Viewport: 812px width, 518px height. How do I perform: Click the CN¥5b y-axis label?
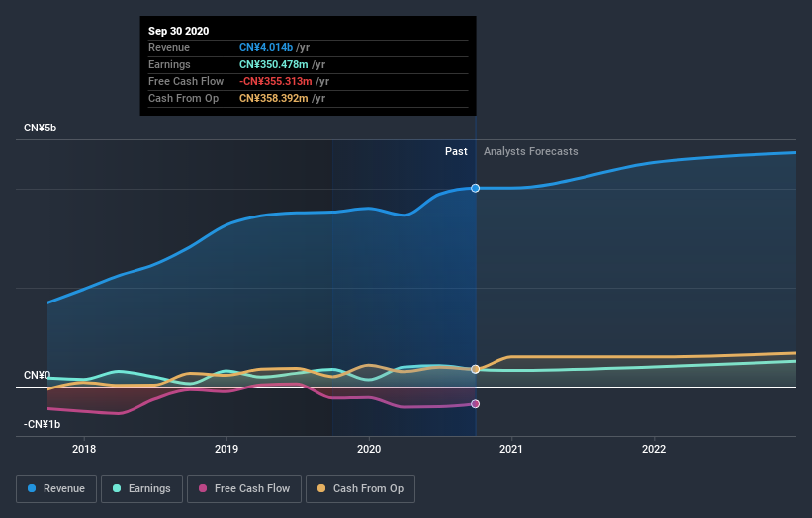point(40,128)
